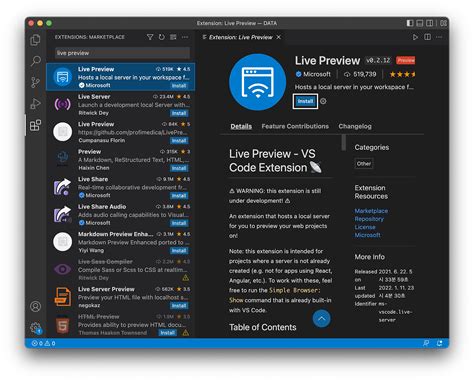474x381 pixels.
Task: Open the Manage gear icon
Action: [35, 328]
